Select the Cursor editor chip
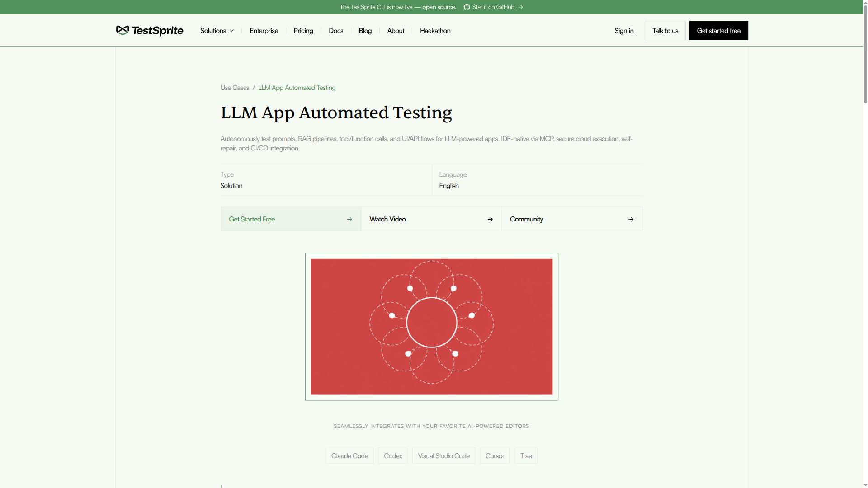Image resolution: width=868 pixels, height=488 pixels. (x=495, y=456)
